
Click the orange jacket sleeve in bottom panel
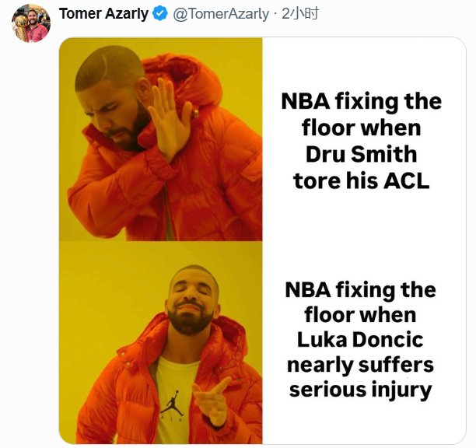[117, 397]
